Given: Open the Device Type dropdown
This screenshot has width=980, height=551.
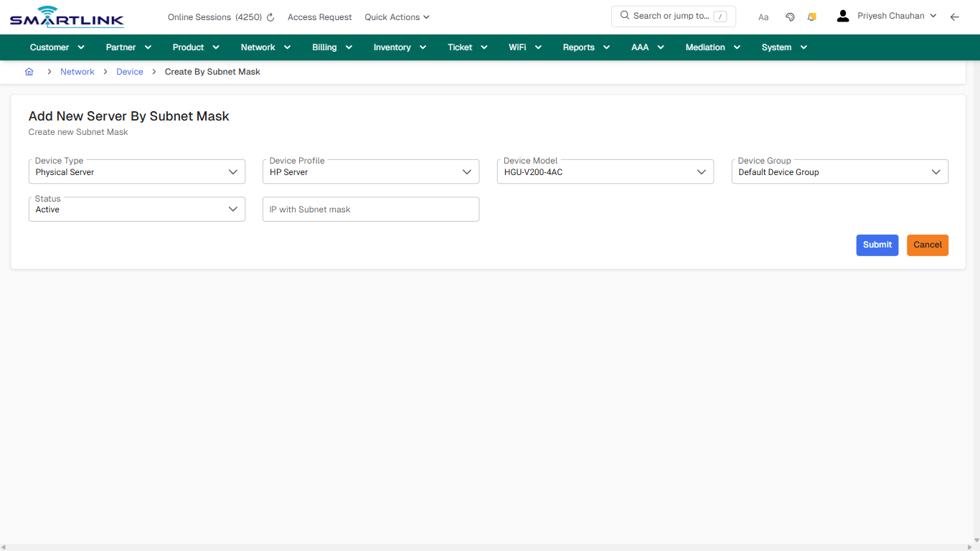Looking at the screenshot, I should 232,171.
